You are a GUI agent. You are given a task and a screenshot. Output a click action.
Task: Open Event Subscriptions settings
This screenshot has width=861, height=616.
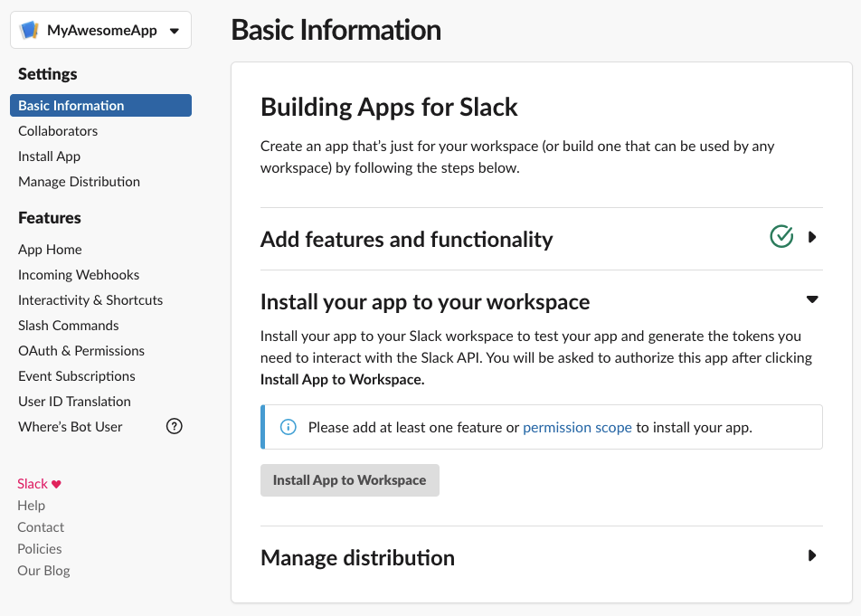77,376
